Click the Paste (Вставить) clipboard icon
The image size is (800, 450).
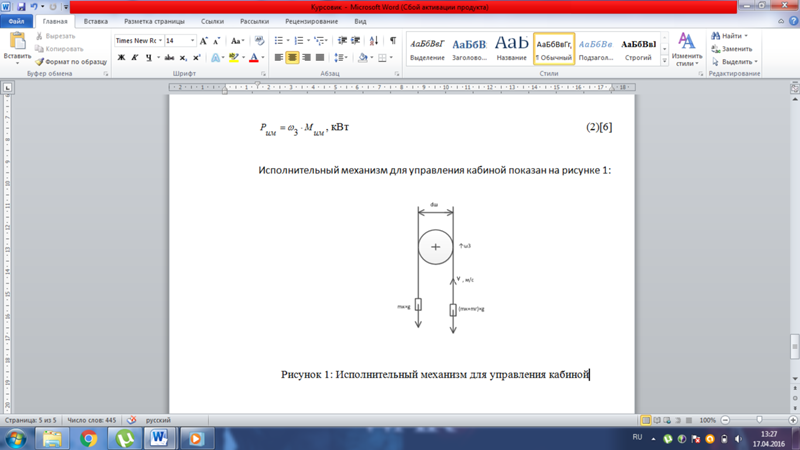(17, 41)
